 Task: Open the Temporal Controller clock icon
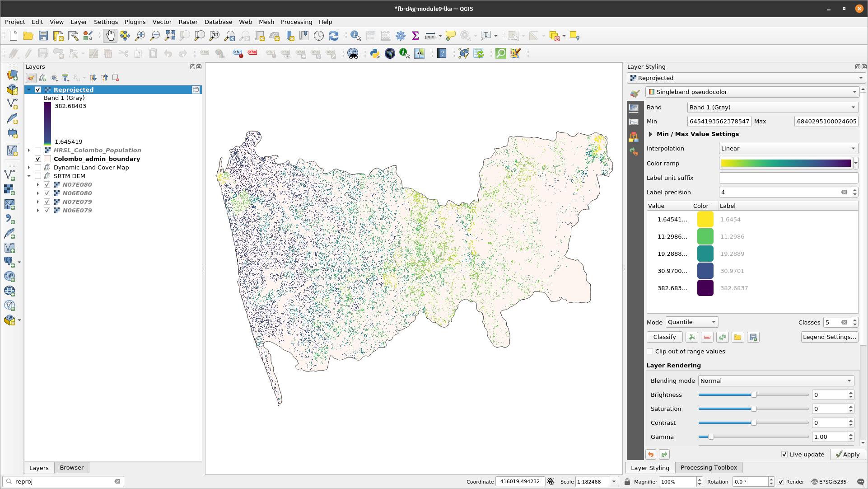(319, 36)
